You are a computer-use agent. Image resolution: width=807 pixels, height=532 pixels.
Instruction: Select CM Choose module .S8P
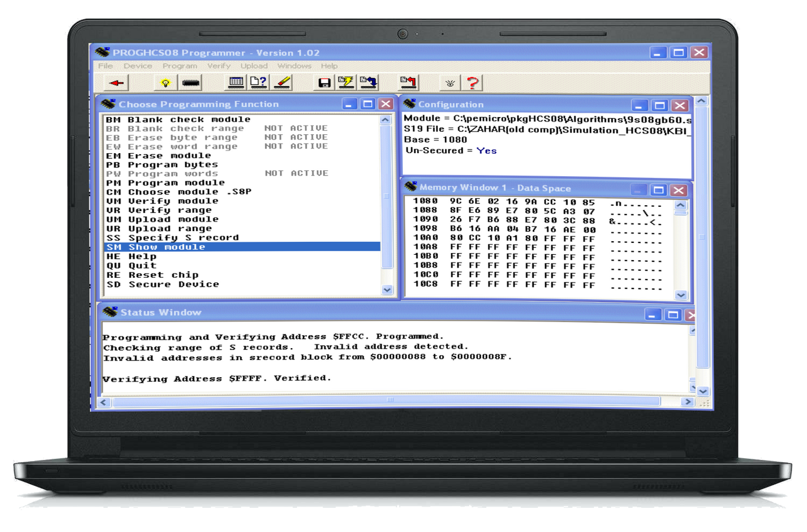point(177,192)
